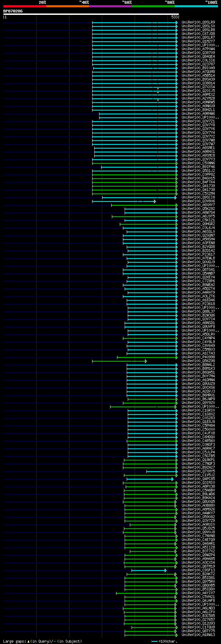221x644 pixels.
Task: Click UniRef100_B9WEA2 subject name
Action: coord(198,285)
